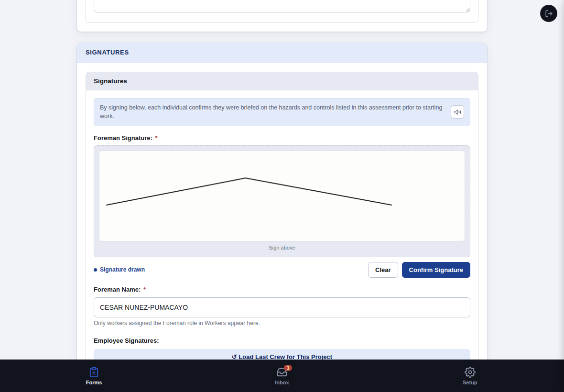This screenshot has width=564, height=392.
Task: Click the 'Sign above' hint text
Action: [282, 248]
